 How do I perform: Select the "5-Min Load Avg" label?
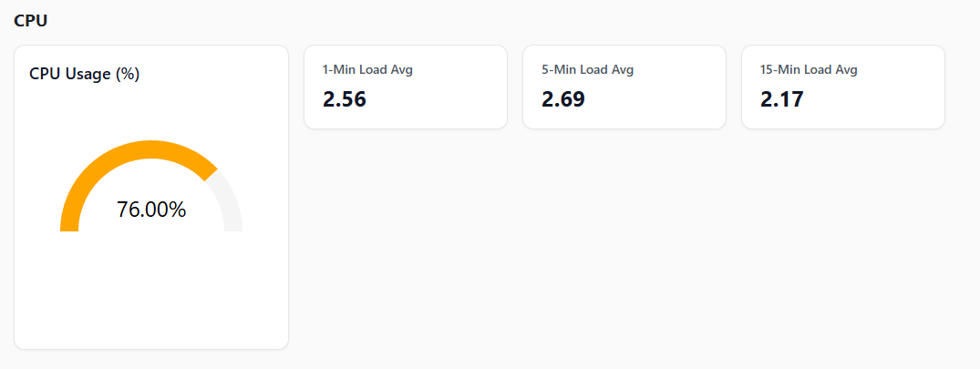coord(587,69)
